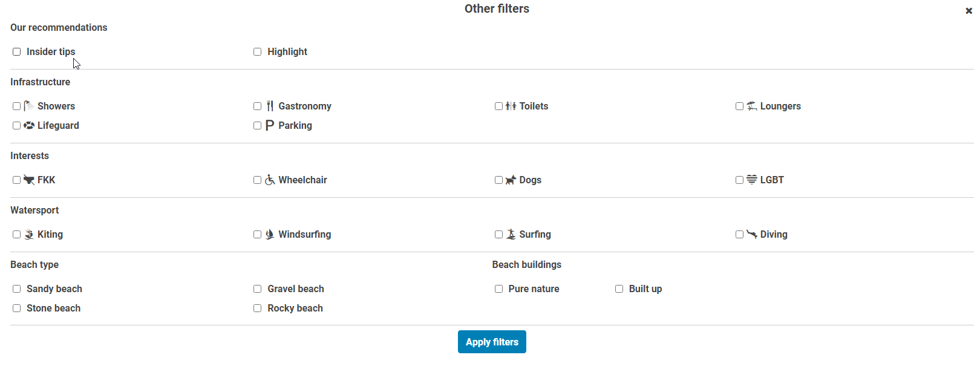The image size is (980, 372).
Task: Click the fork and knife Gastronomy icon
Action: point(270,106)
